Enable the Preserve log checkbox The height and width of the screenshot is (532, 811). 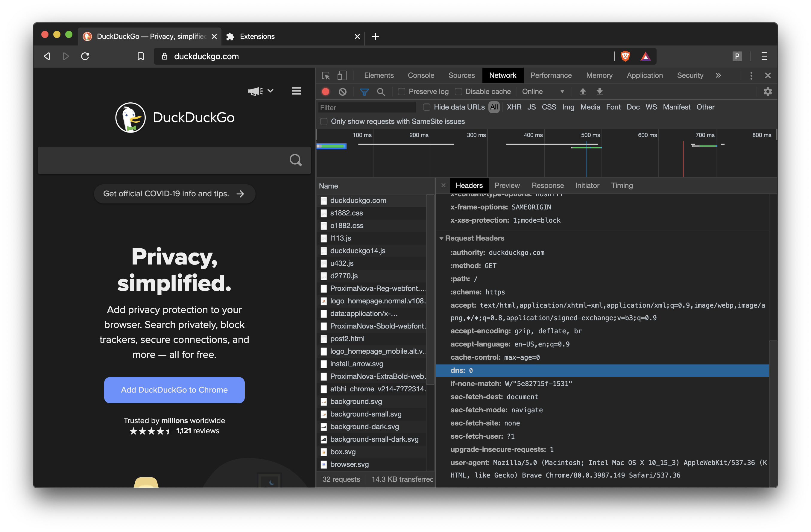[x=402, y=91]
